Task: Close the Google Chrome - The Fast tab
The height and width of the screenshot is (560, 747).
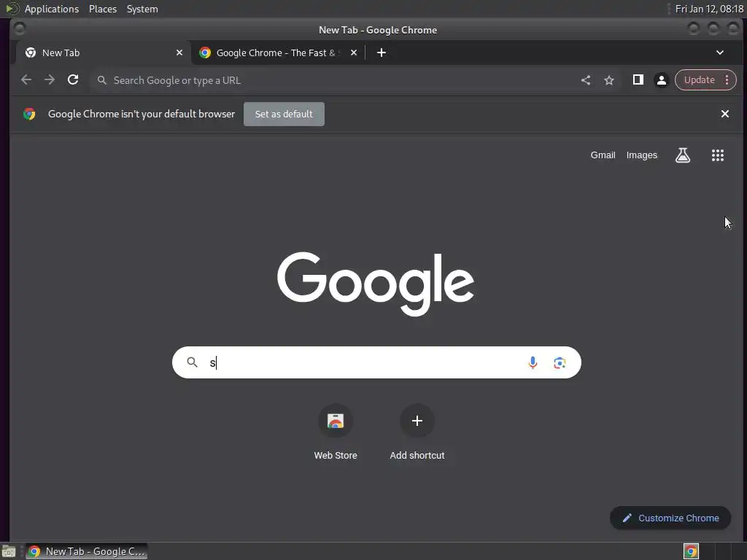Action: tap(354, 52)
